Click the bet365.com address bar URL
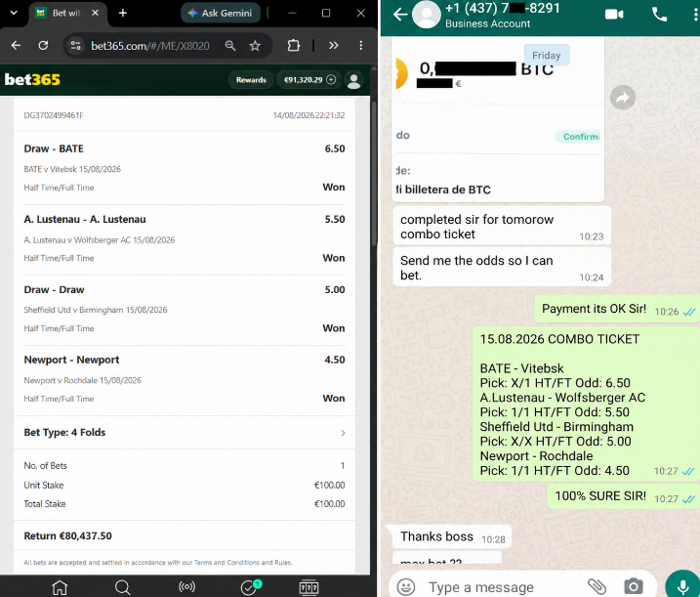The height and width of the screenshot is (597, 700). click(x=150, y=46)
